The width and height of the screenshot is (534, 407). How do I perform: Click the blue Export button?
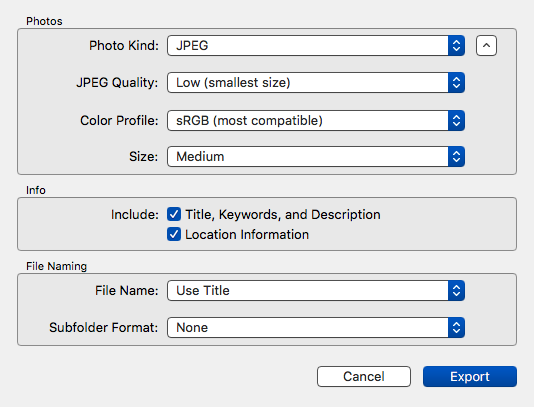click(470, 376)
